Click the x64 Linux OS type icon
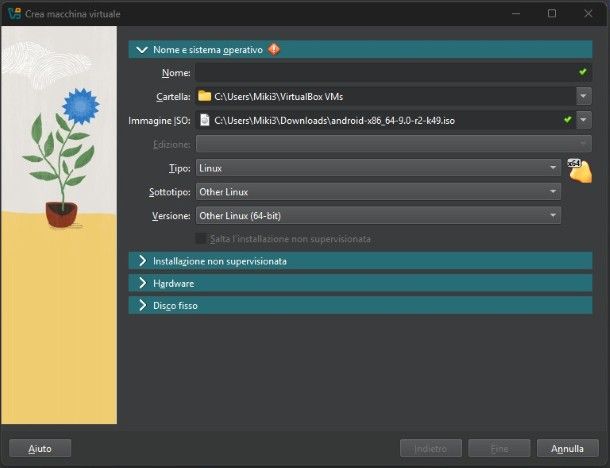This screenshot has height=468, width=610. (x=580, y=170)
